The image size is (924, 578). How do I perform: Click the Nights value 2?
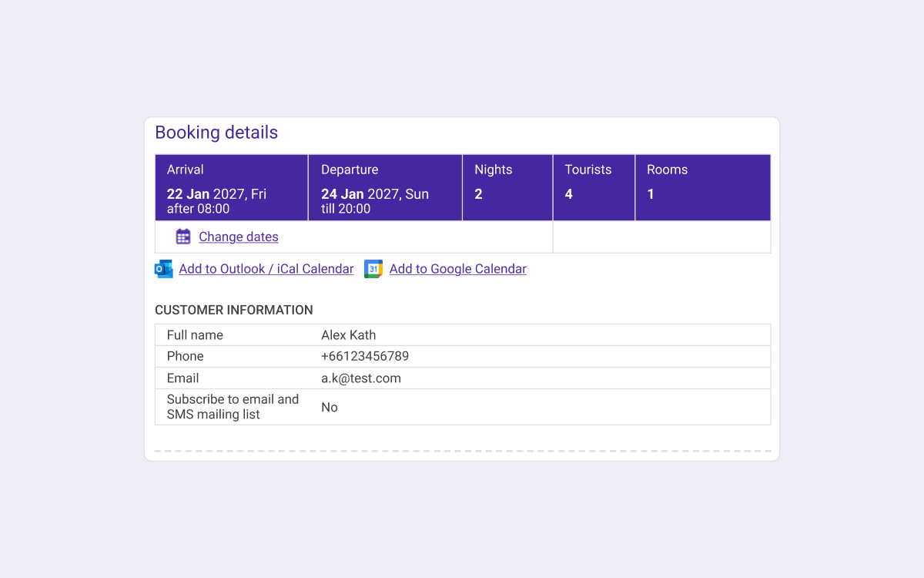(478, 194)
